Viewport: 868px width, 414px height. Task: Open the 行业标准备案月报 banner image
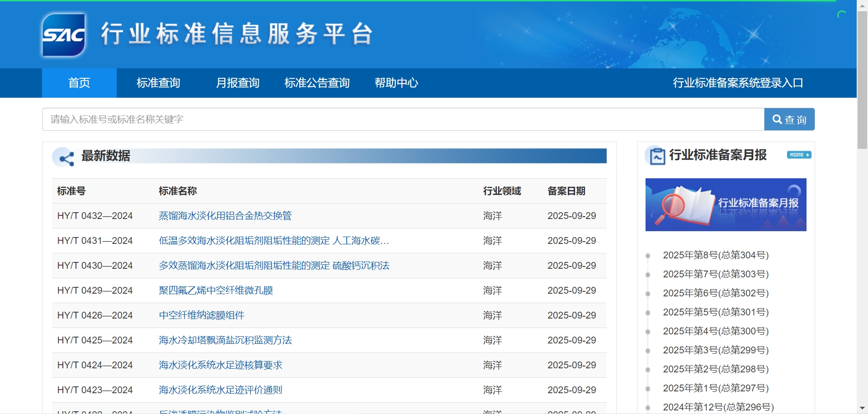726,205
